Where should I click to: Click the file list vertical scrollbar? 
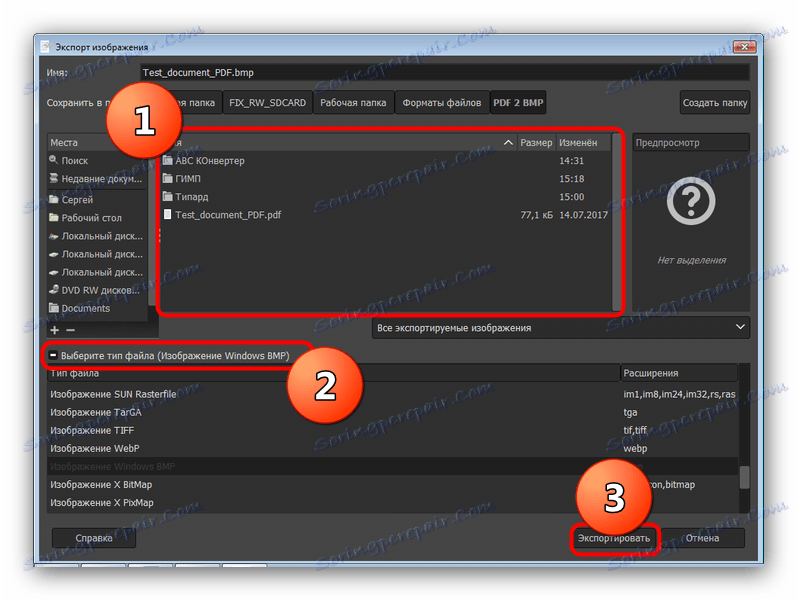pyautogui.click(x=617, y=221)
